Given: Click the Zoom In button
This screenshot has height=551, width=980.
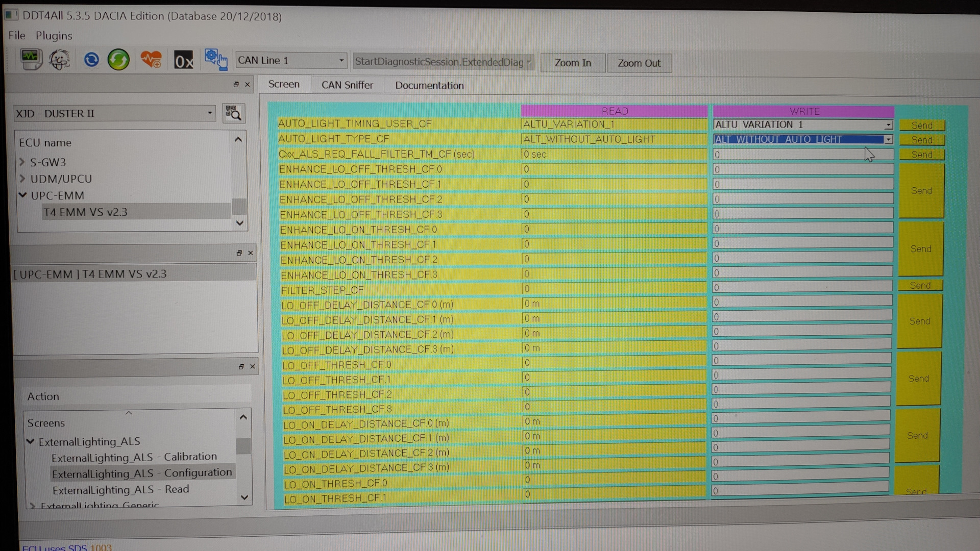Looking at the screenshot, I should tap(573, 63).
